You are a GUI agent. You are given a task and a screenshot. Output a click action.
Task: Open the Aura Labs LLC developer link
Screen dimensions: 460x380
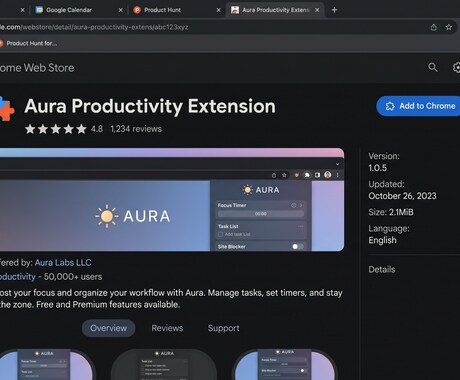(63, 263)
